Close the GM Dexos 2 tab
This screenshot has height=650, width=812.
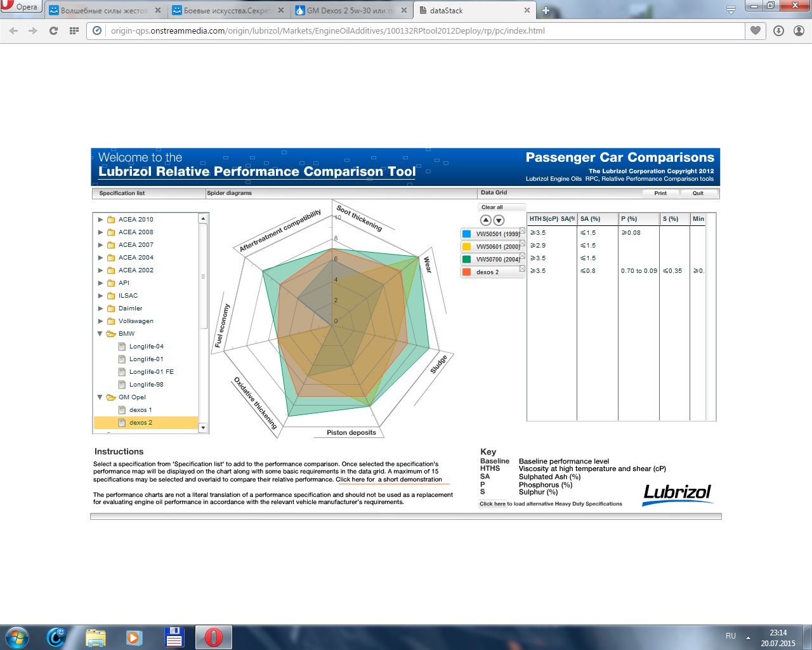(403, 10)
